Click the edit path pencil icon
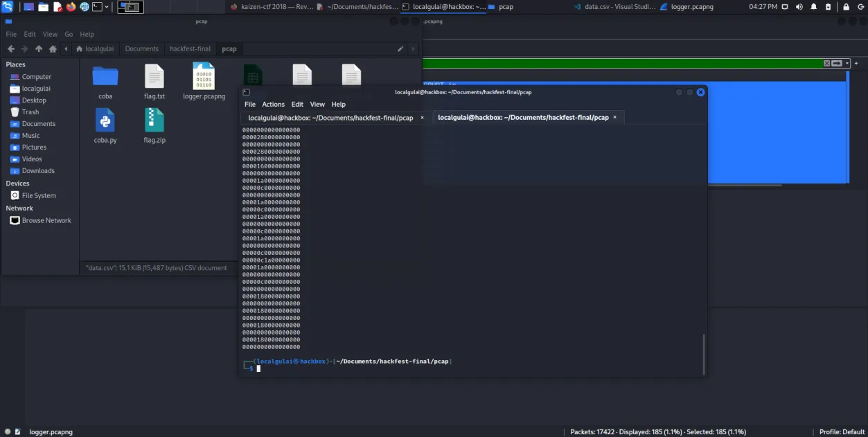Viewport: 868px width, 437px height. 400,49
